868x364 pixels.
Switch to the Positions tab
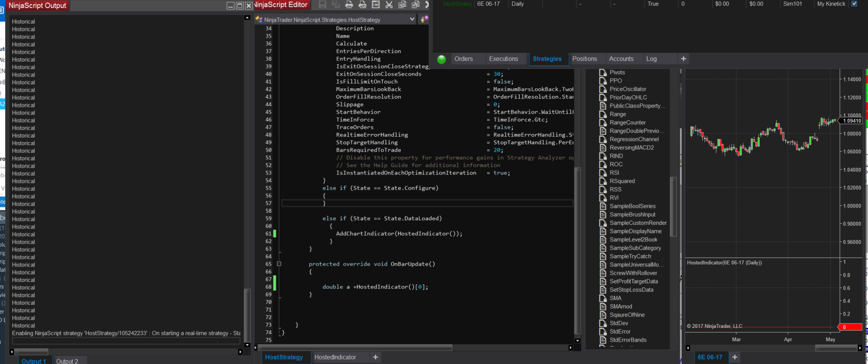pos(585,59)
